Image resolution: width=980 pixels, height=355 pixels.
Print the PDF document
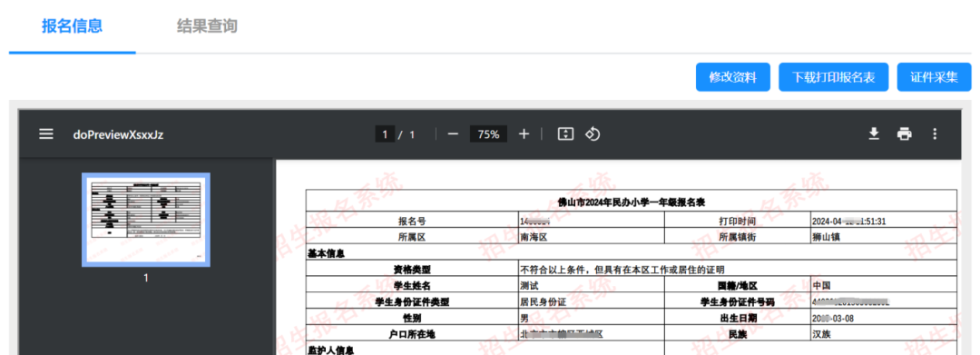[x=905, y=133]
